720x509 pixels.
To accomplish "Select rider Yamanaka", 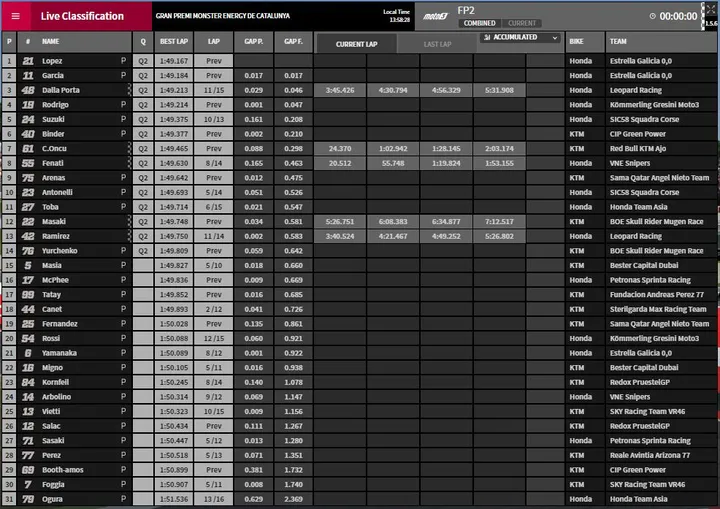I will point(59,353).
